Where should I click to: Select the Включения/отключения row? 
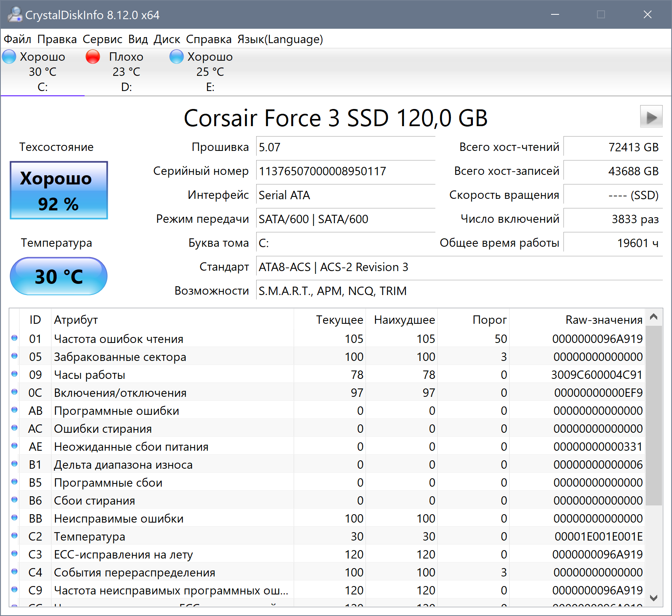click(x=327, y=392)
